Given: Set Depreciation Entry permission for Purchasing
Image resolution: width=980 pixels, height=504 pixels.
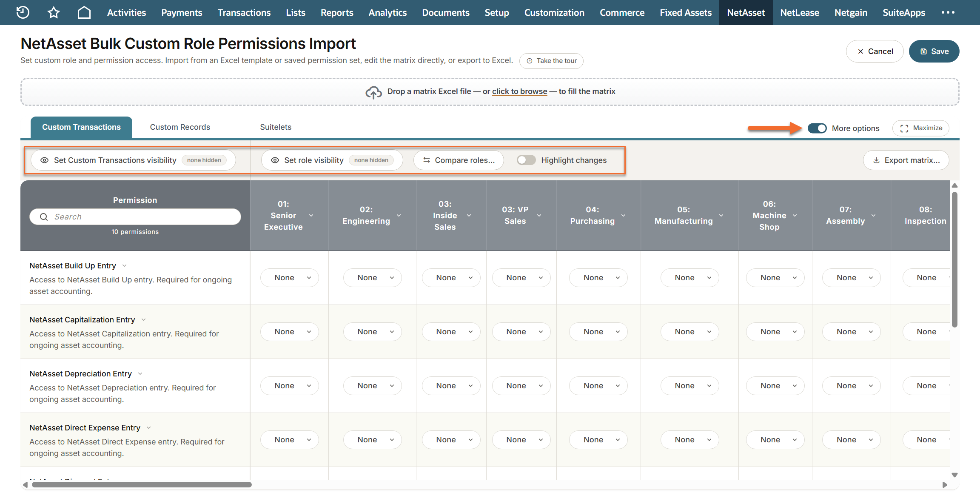Looking at the screenshot, I should click(598, 386).
